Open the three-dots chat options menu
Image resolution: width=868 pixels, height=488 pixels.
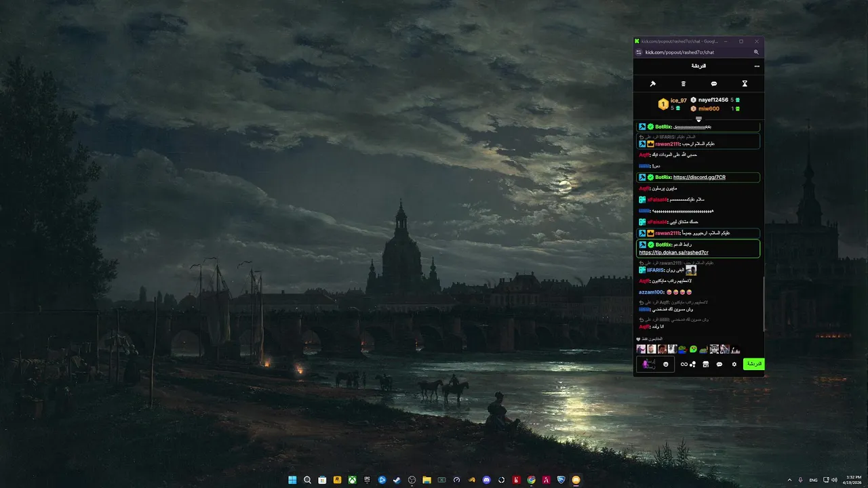[757, 66]
